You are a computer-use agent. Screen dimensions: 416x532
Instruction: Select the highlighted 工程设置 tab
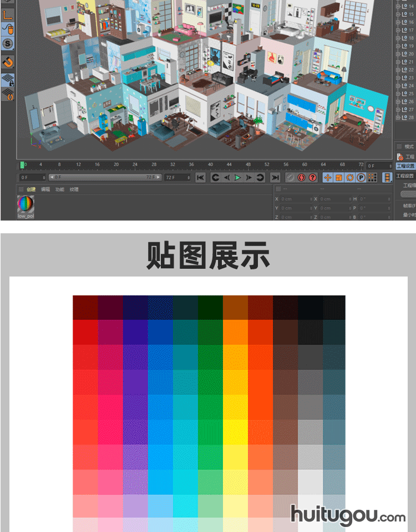[x=405, y=166]
